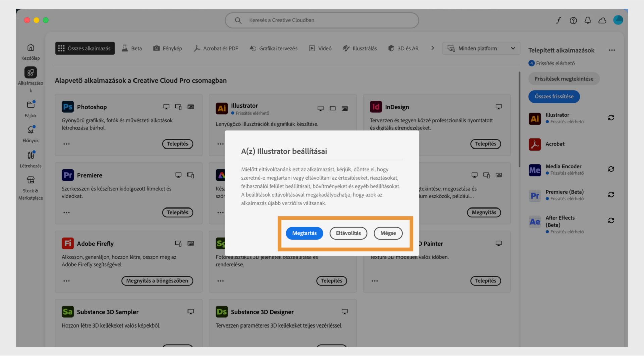Click Összes frissítése button
This screenshot has height=356, width=644.
554,97
